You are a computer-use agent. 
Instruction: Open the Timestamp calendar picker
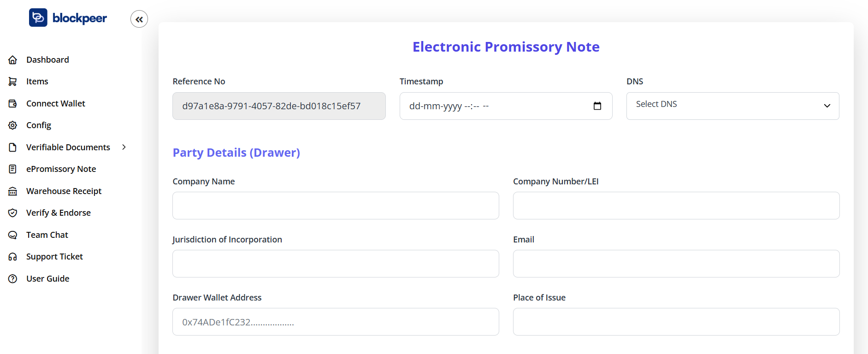click(597, 106)
